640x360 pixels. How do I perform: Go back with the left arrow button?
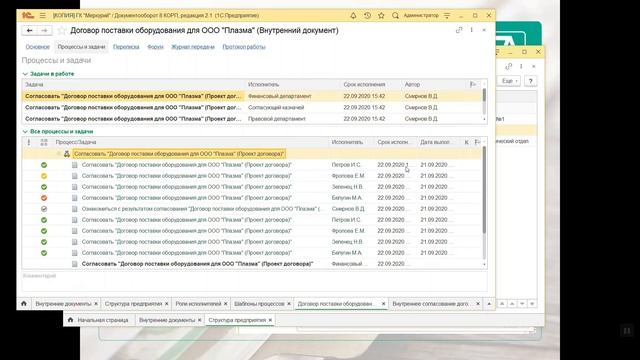coord(29,30)
